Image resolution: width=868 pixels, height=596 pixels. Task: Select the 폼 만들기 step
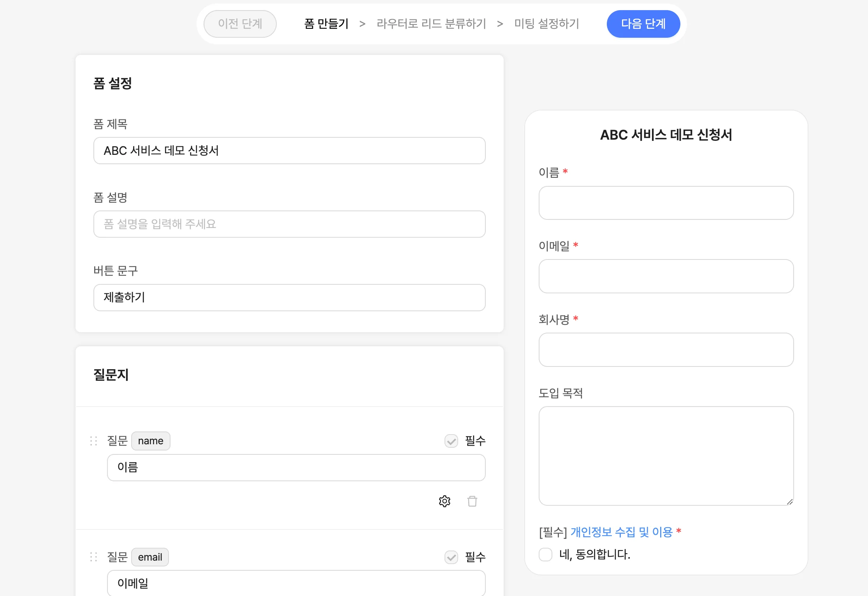click(x=326, y=24)
